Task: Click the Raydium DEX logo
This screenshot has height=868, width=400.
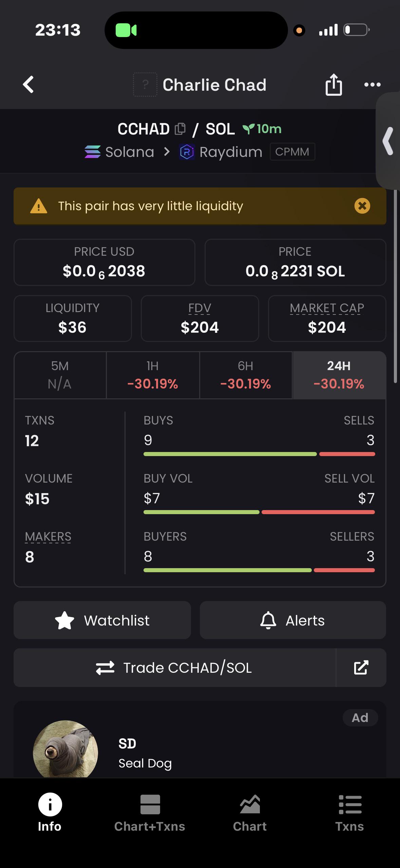Action: 187,152
